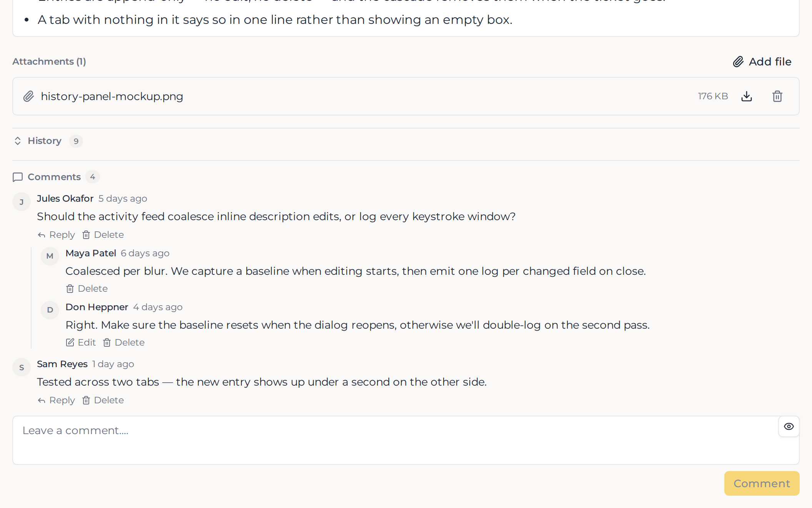Edit Don Heppner's comment

81,343
